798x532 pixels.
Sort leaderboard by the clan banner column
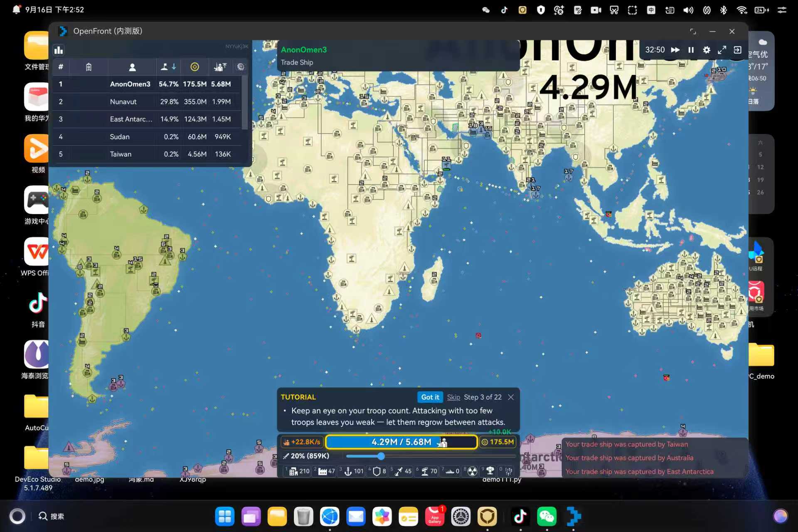[x=89, y=67]
